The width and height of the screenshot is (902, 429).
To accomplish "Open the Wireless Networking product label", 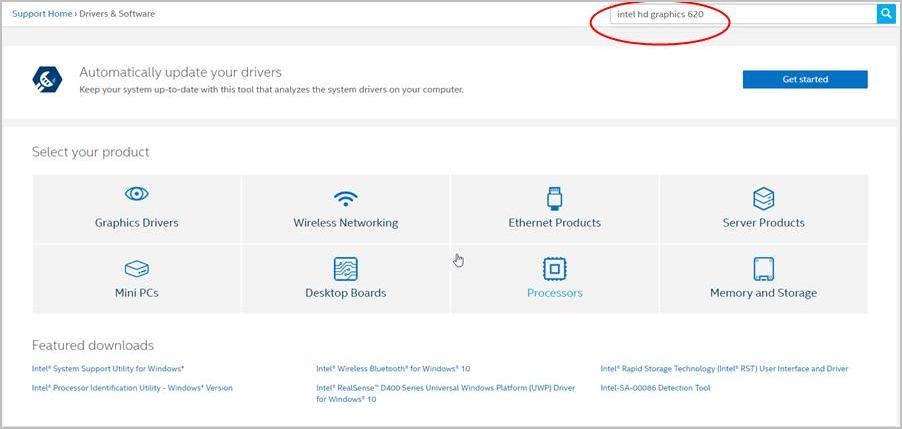I will (345, 223).
